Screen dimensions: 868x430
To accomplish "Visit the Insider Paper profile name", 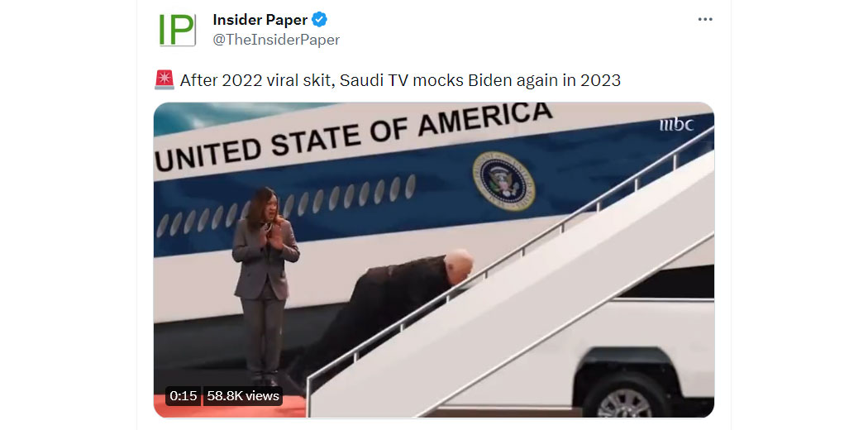I will [x=260, y=20].
